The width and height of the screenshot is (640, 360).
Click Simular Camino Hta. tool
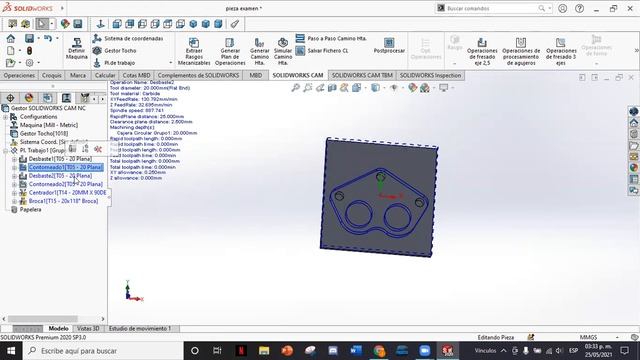pyautogui.click(x=283, y=51)
